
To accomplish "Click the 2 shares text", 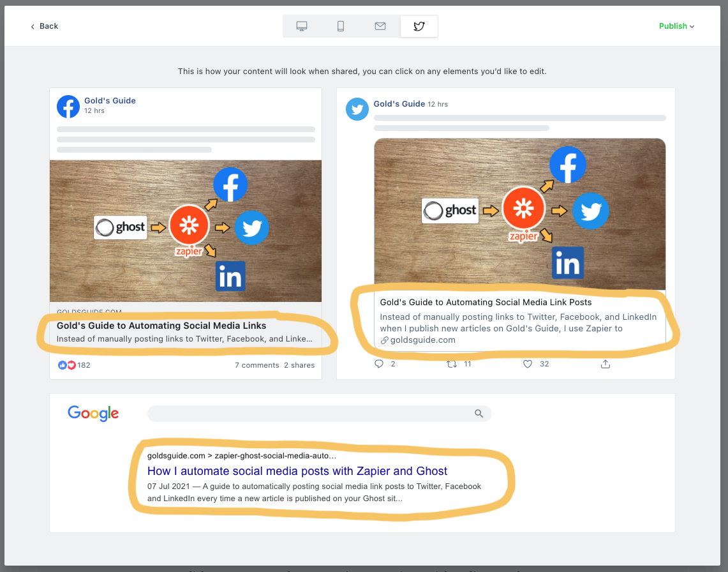I will (299, 365).
